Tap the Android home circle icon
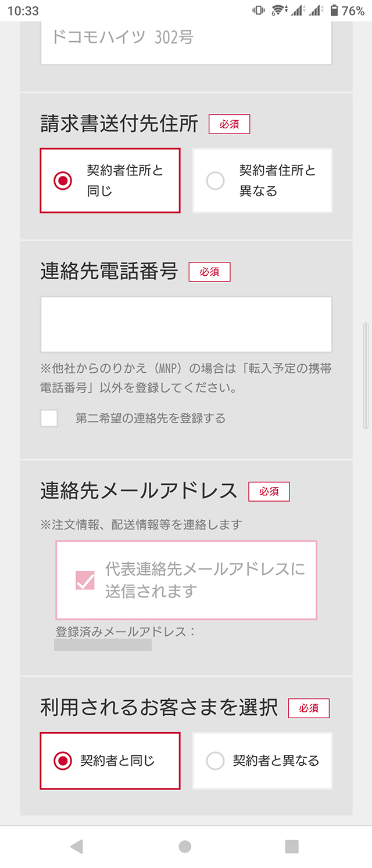 coord(185,847)
